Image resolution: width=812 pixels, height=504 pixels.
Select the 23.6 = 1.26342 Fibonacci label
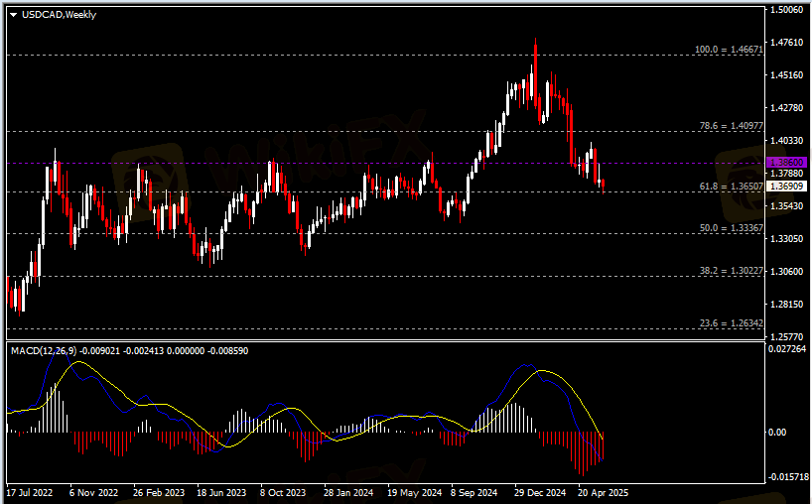[732, 323]
